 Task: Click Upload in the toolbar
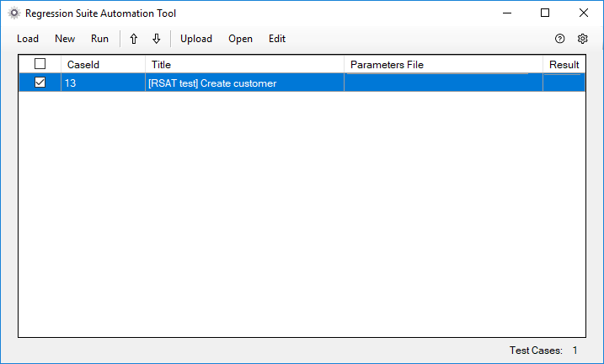click(x=196, y=39)
